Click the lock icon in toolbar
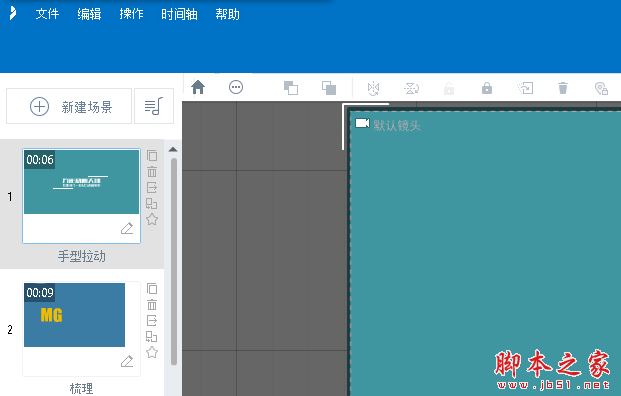The image size is (621, 396). click(x=487, y=88)
